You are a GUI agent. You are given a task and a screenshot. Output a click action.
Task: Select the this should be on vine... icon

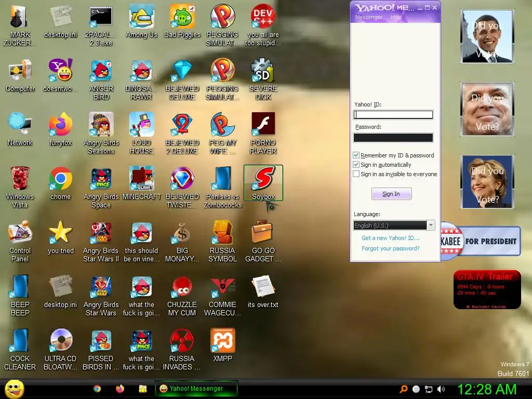pyautogui.click(x=141, y=241)
